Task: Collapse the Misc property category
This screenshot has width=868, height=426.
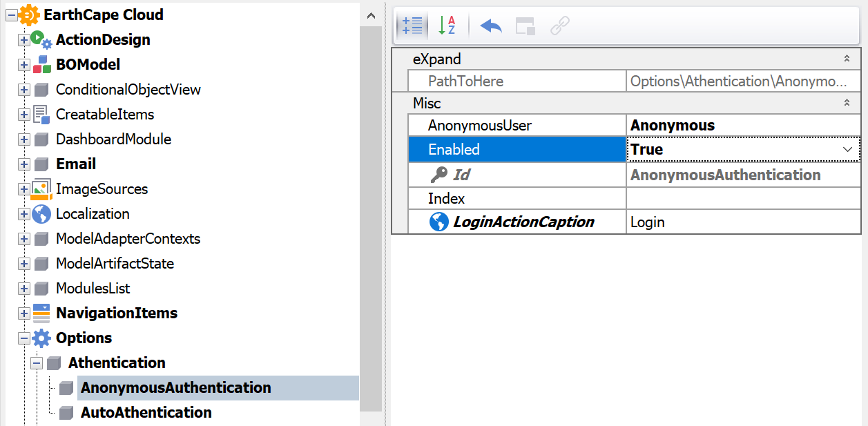Action: 847,104
